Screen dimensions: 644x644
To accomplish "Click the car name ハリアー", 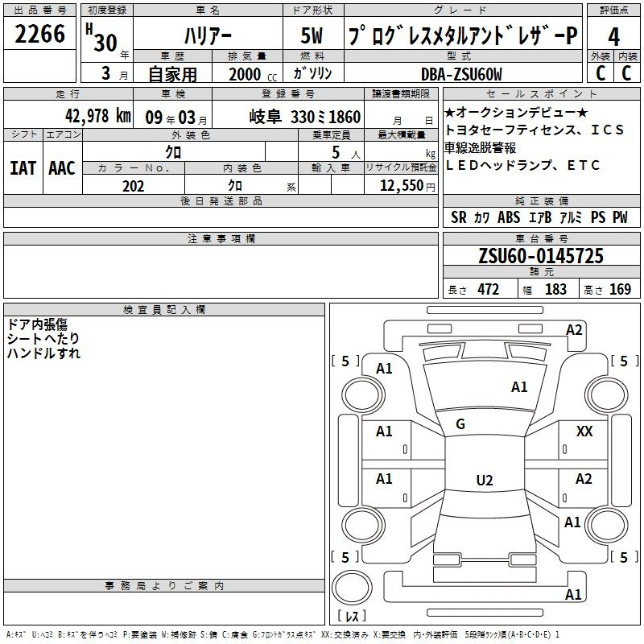I will point(206,38).
